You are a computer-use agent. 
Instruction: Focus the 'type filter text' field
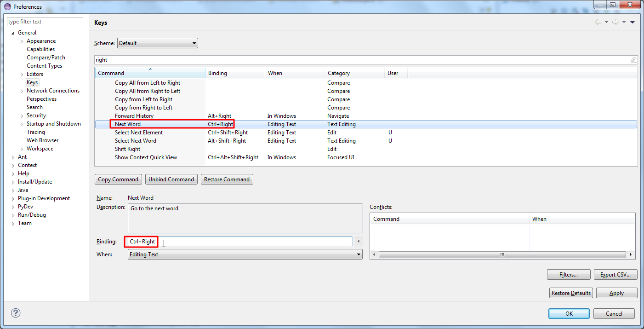click(45, 22)
